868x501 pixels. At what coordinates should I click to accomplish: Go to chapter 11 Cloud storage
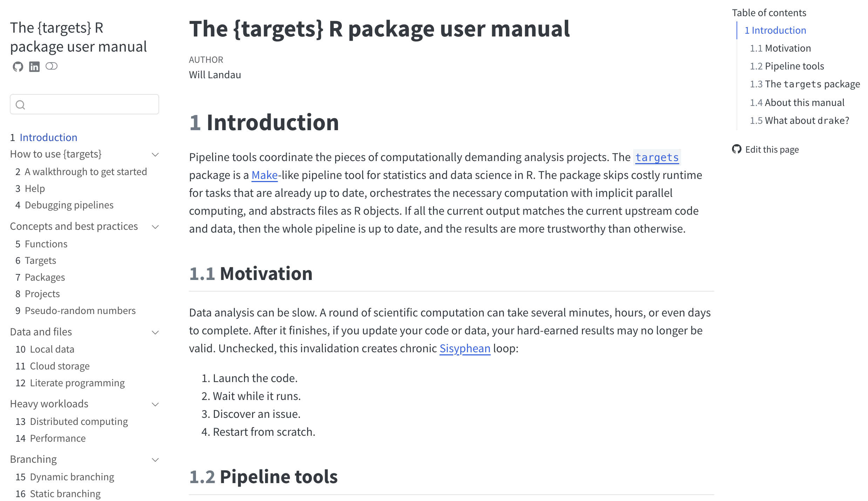click(53, 366)
